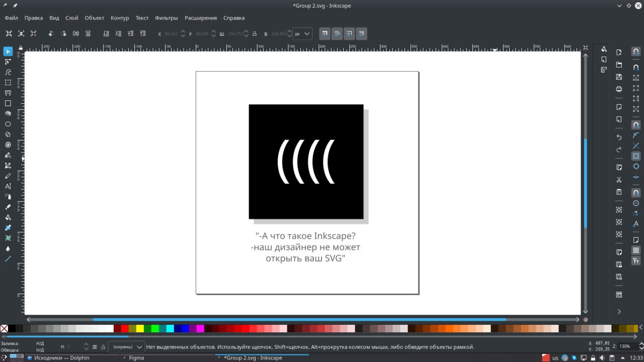Open the Контур menu

(120, 18)
